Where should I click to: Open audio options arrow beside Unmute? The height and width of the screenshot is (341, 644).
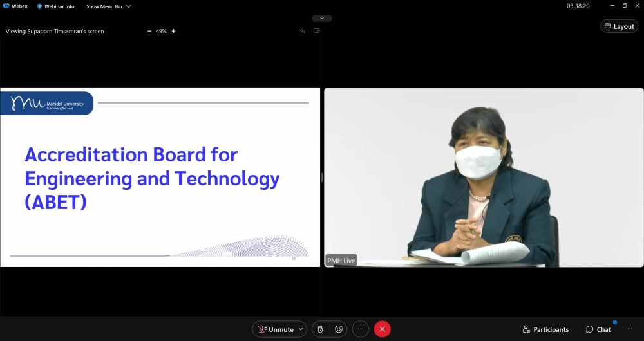pyautogui.click(x=301, y=329)
